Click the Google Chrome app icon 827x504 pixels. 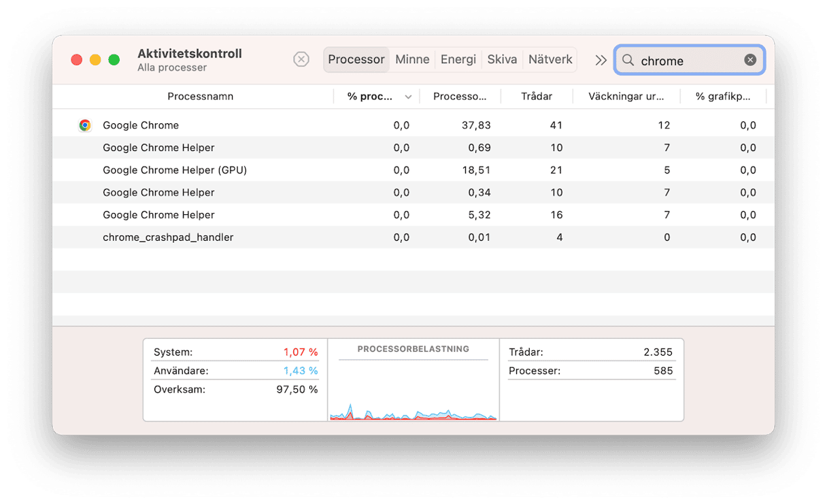[85, 125]
